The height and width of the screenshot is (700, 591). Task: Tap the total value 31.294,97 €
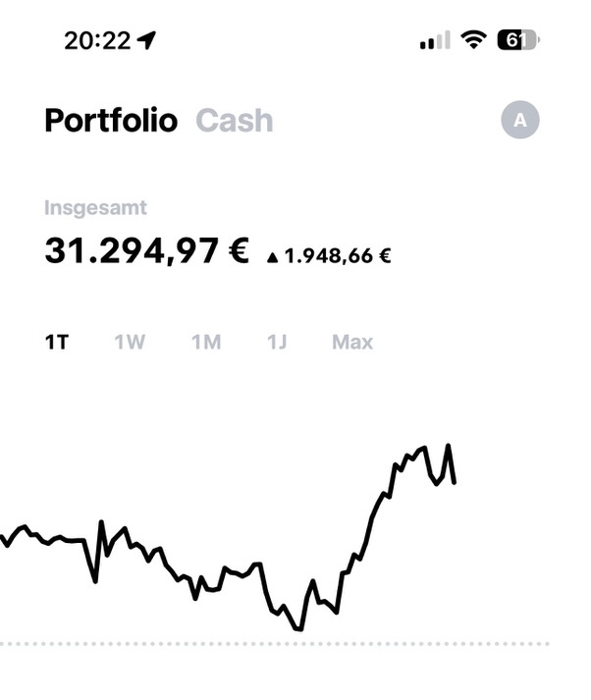pyautogui.click(x=147, y=251)
